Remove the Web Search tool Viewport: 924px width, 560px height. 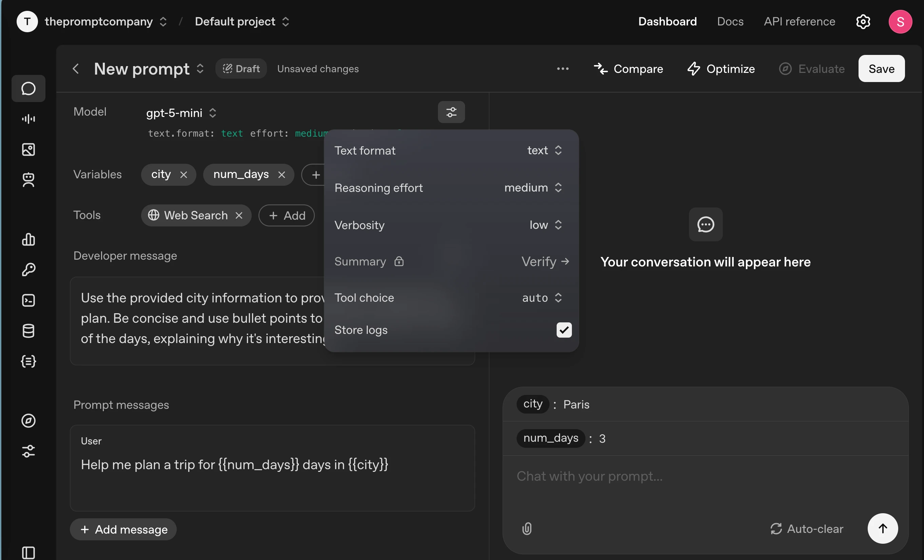coord(239,216)
